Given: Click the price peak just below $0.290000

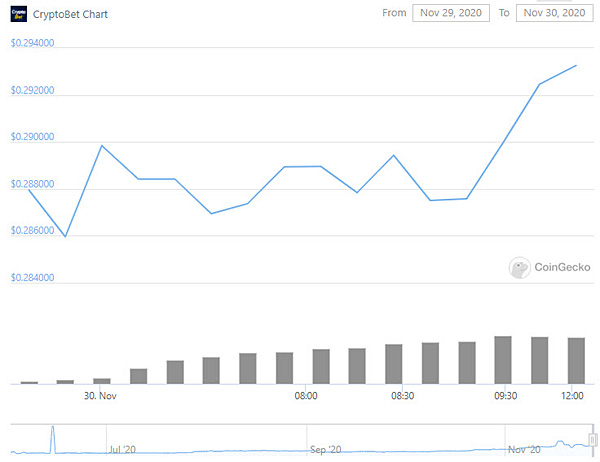Looking at the screenshot, I should [102, 145].
